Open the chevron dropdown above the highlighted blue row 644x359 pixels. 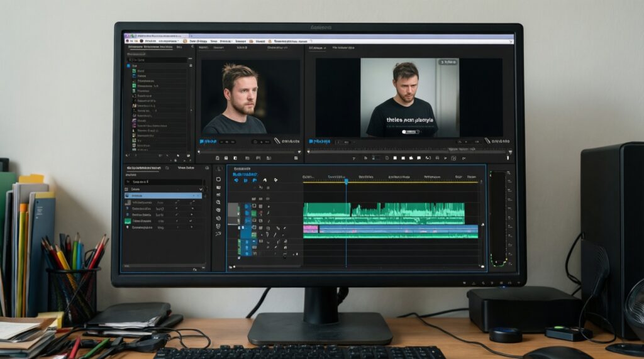[x=199, y=189]
